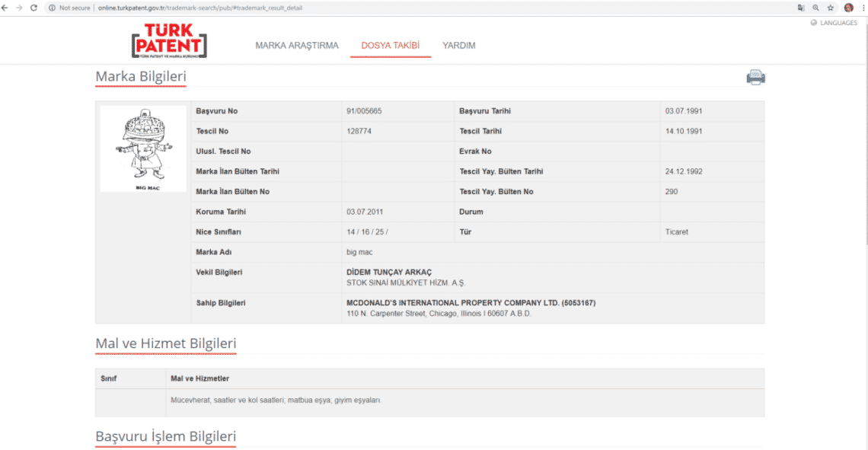Bookmark this page with the star
The image size is (868, 450).
coord(831,8)
